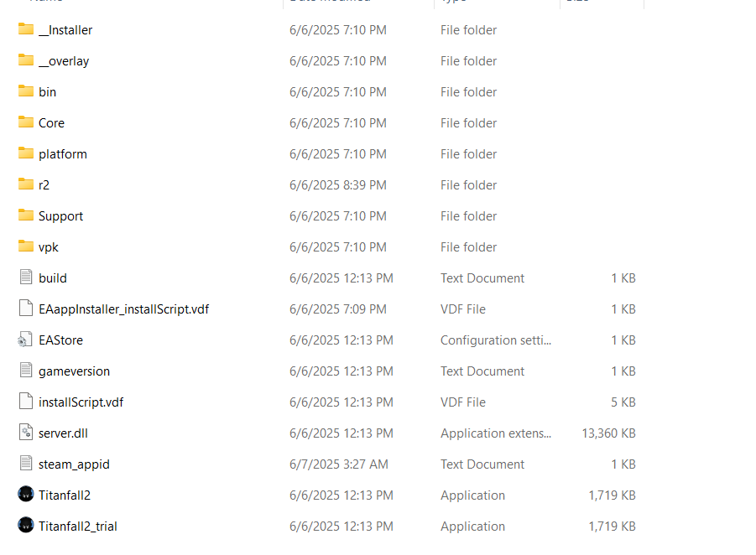
Task: Click the vpk folder icon
Action: click(x=26, y=246)
